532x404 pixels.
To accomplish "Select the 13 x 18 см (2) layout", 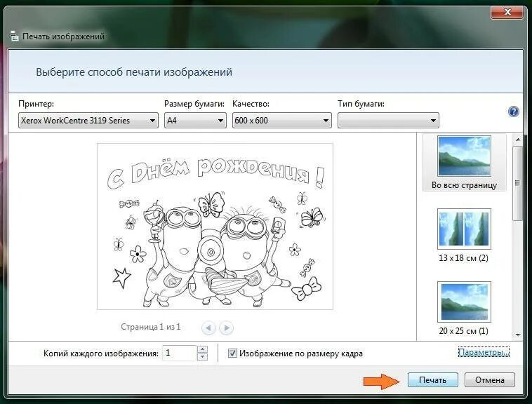I will (464, 236).
